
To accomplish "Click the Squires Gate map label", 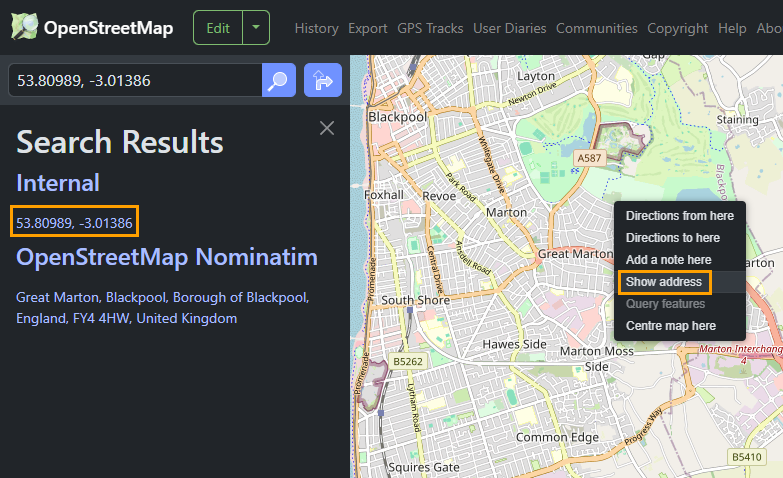I will click(424, 468).
